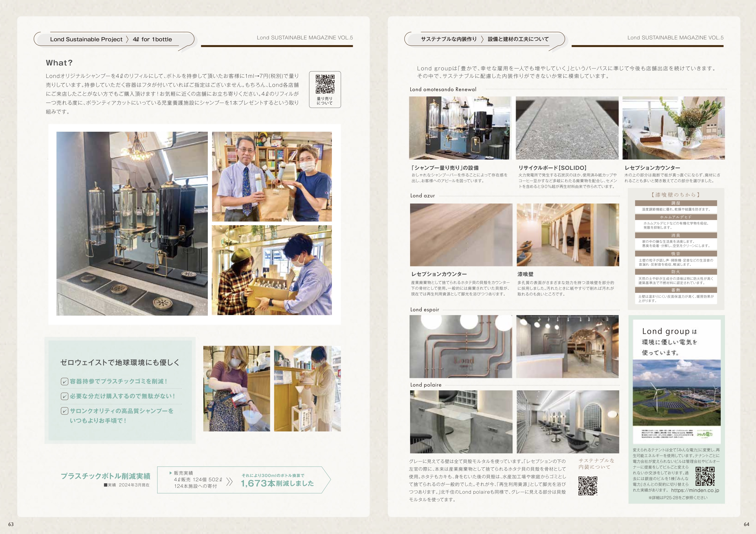
Task: Click the 蓄熱 label bar
Action: click(x=676, y=290)
